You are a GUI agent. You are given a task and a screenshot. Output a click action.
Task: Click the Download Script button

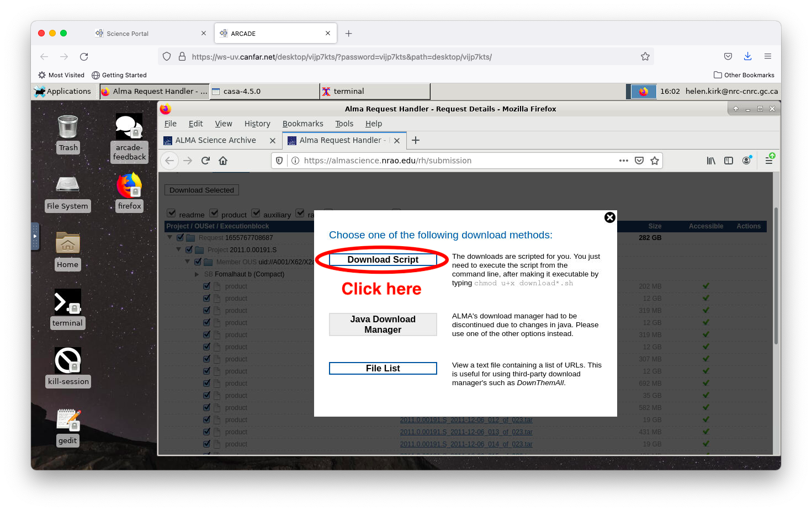coord(383,259)
